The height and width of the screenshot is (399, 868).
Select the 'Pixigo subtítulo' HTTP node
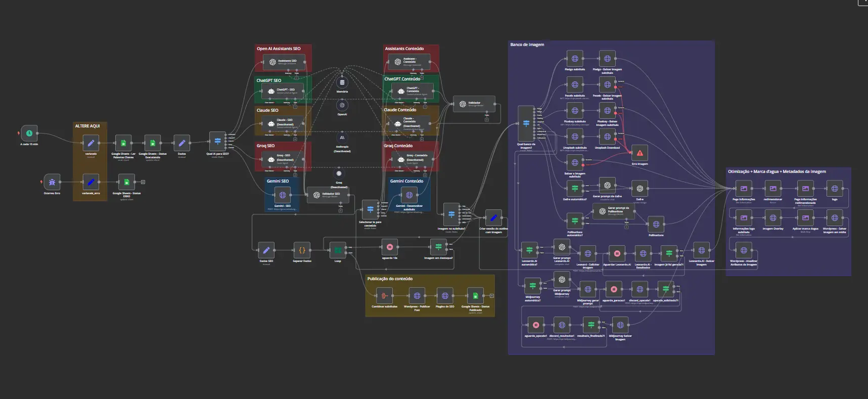575,59
